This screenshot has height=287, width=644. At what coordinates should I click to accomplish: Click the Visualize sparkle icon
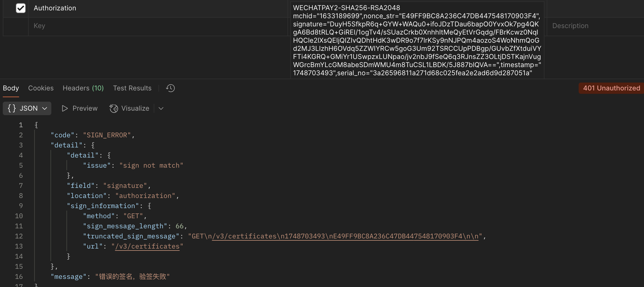click(x=114, y=108)
